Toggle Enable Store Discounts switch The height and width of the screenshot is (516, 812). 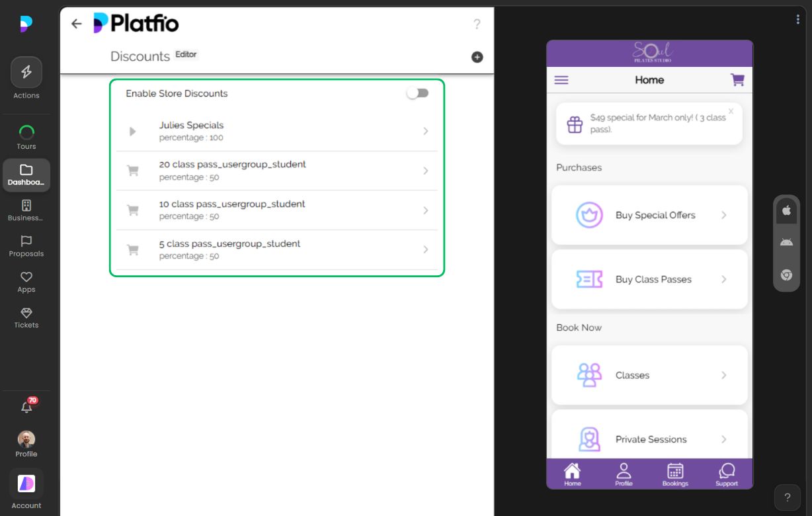(417, 93)
